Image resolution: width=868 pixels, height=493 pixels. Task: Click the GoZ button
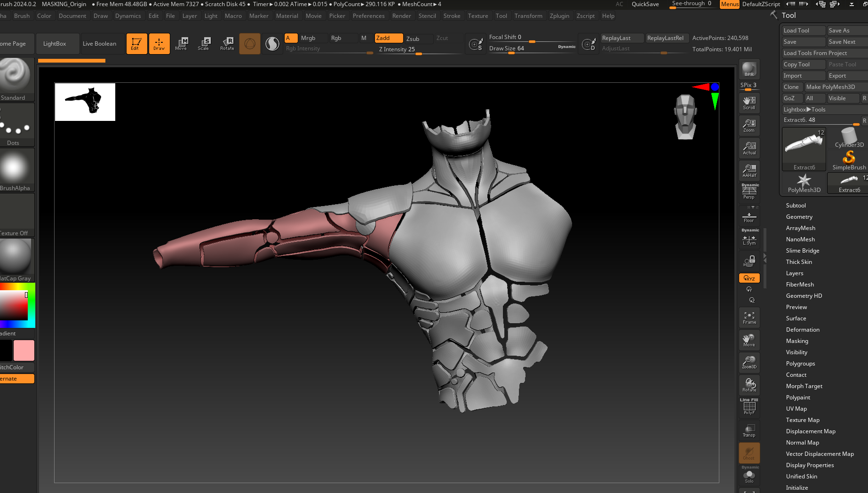pyautogui.click(x=792, y=98)
